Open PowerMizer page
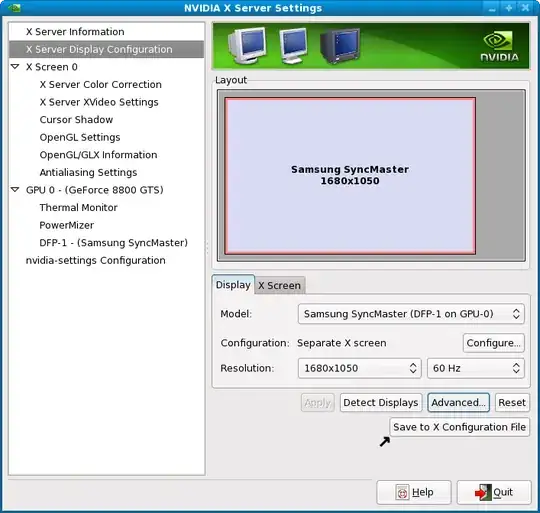 (x=66, y=225)
